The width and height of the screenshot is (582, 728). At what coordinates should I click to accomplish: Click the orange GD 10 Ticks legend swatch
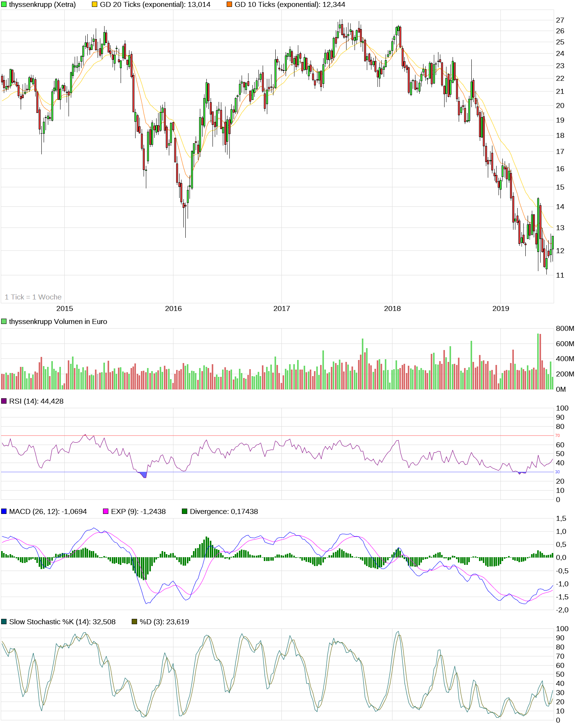click(x=229, y=5)
